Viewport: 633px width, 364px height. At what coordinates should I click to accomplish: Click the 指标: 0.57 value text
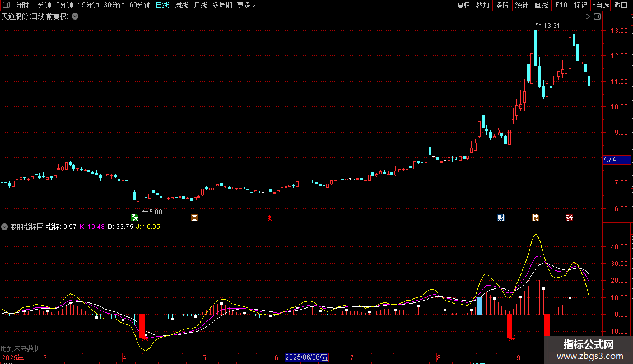pos(62,227)
